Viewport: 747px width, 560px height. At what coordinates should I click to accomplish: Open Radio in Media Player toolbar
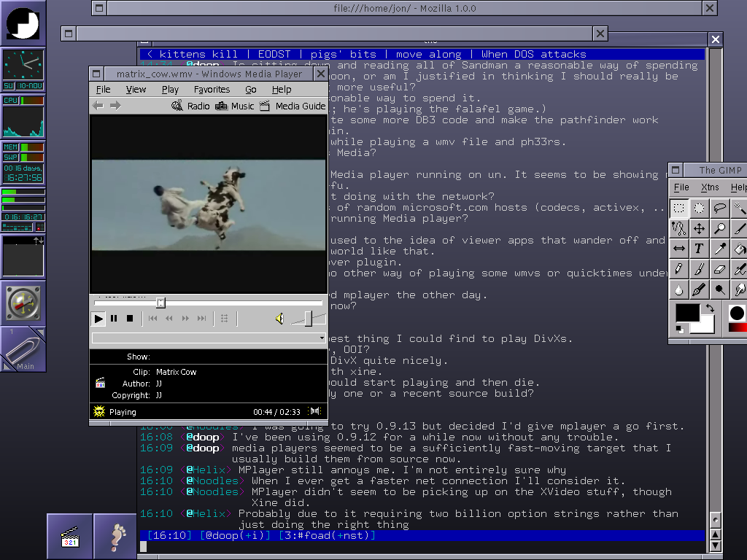190,106
